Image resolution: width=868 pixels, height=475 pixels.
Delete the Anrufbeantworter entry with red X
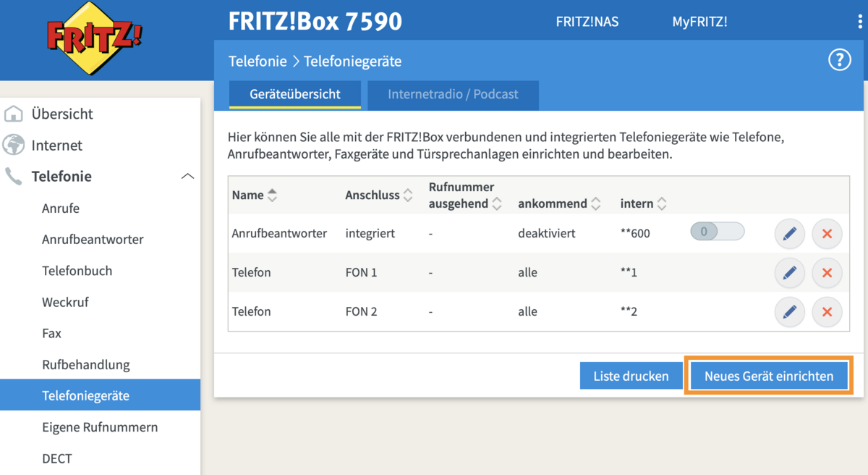point(827,234)
